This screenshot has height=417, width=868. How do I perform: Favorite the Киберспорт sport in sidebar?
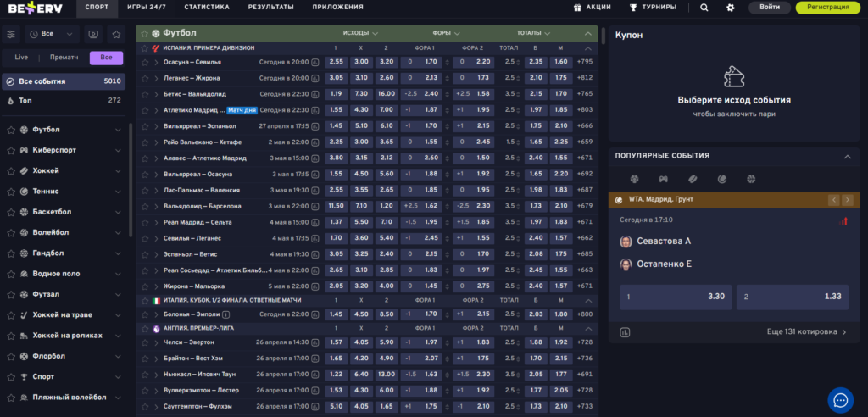coord(10,150)
